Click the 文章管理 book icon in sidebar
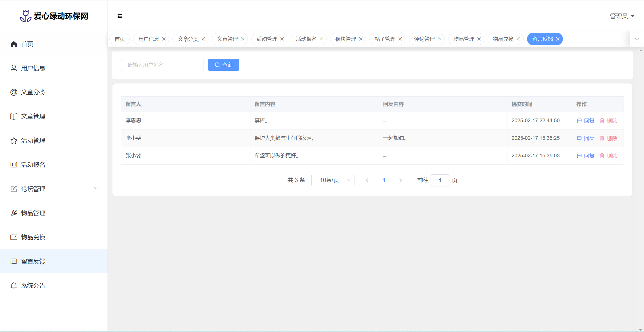This screenshot has width=644, height=332. (x=14, y=117)
